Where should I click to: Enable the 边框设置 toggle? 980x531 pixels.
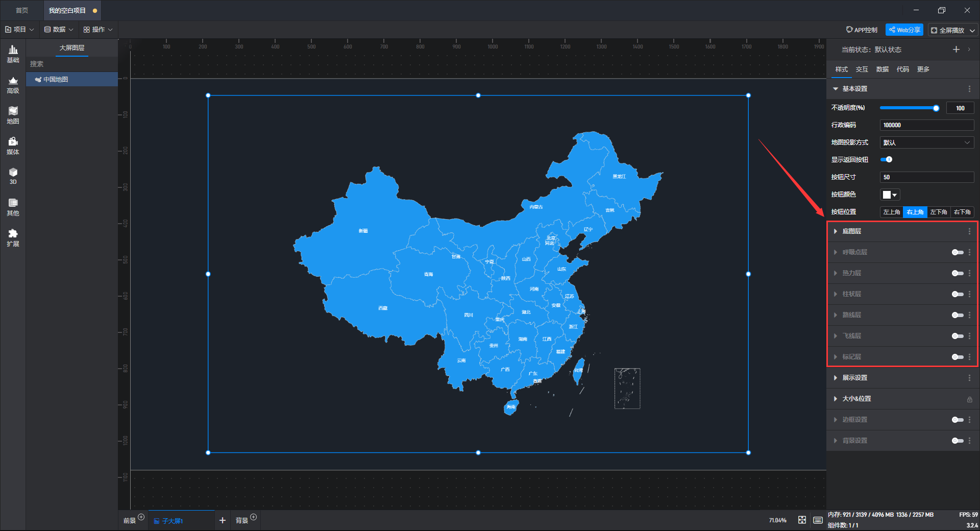(958, 420)
